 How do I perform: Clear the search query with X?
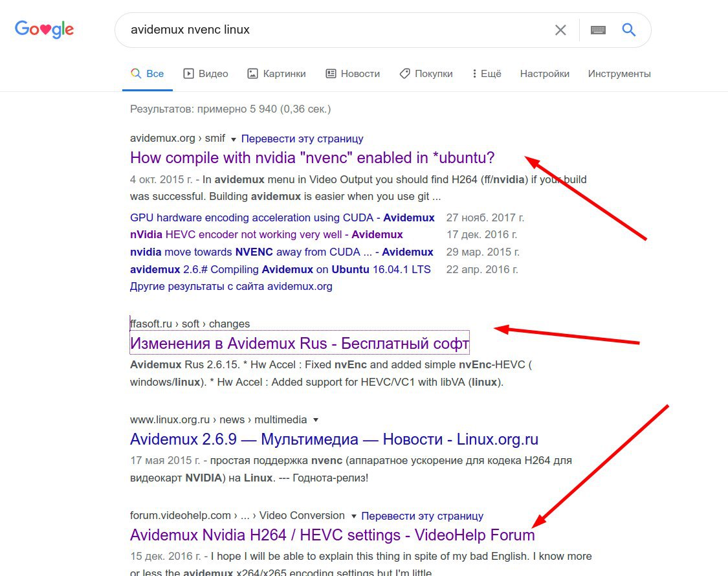(560, 30)
